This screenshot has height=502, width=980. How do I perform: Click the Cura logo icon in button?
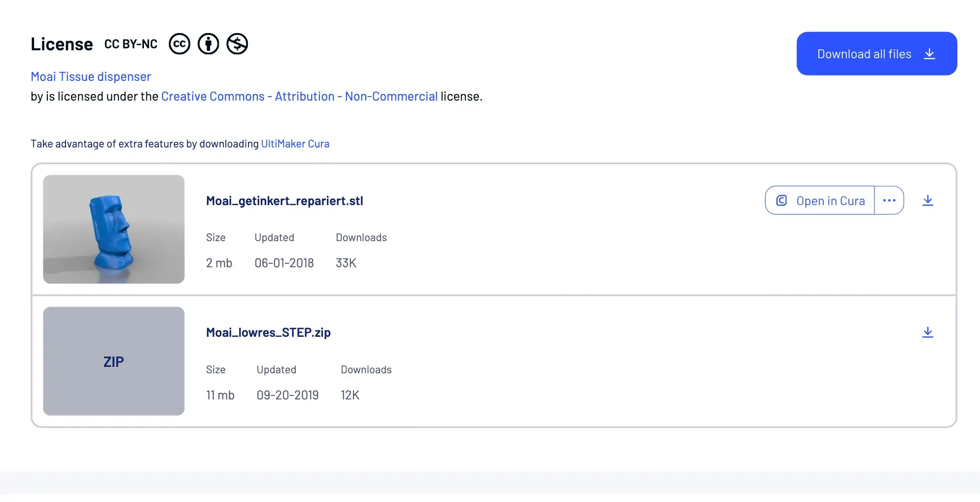tap(782, 200)
